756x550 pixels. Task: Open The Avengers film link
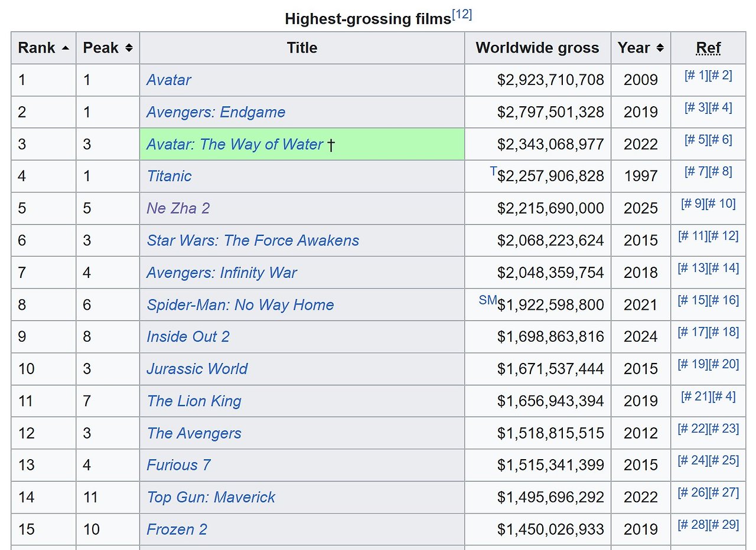point(194,433)
